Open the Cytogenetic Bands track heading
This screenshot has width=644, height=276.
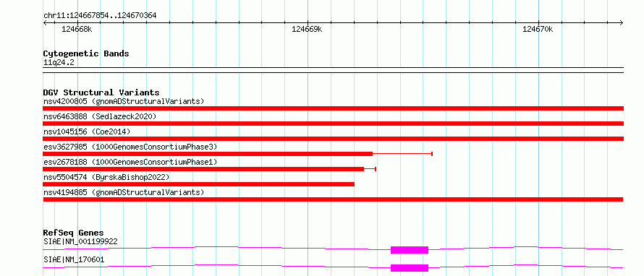point(86,53)
